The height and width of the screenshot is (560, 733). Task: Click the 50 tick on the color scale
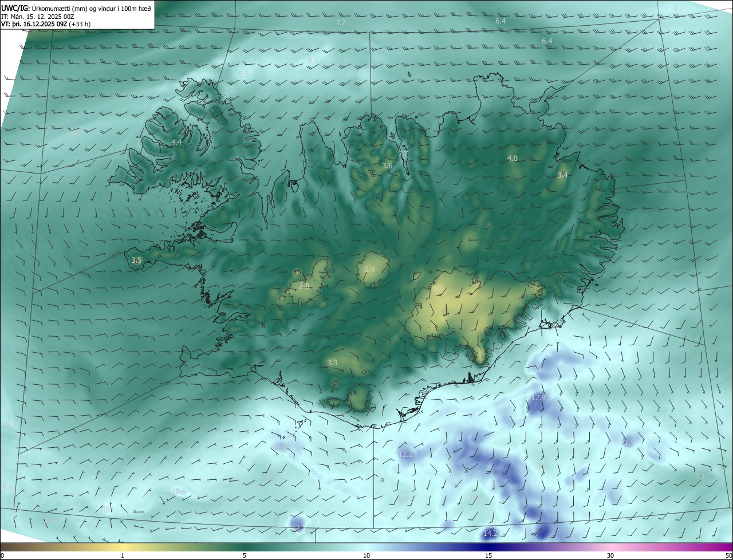(x=728, y=555)
